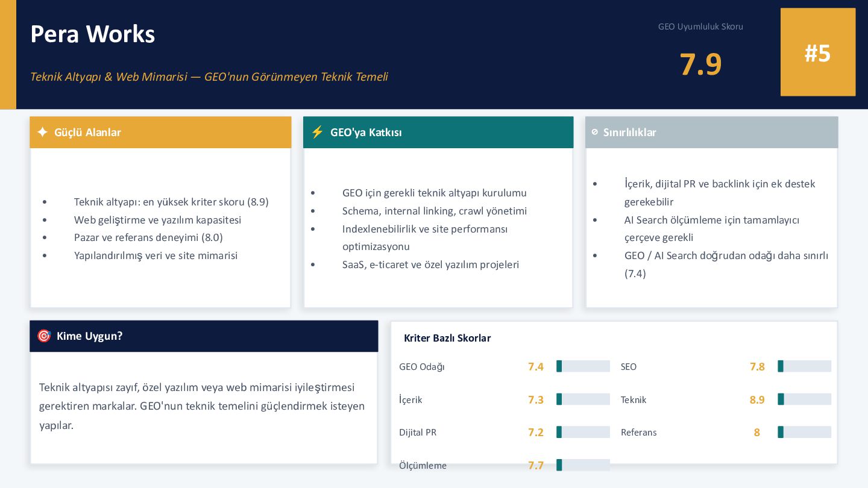Click the Referans score bar
This screenshot has height=488, width=868.
(804, 432)
